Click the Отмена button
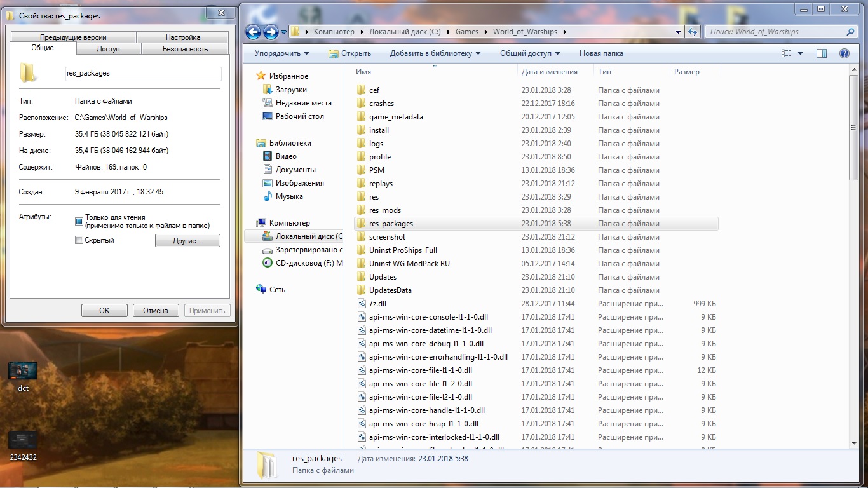 coord(156,311)
